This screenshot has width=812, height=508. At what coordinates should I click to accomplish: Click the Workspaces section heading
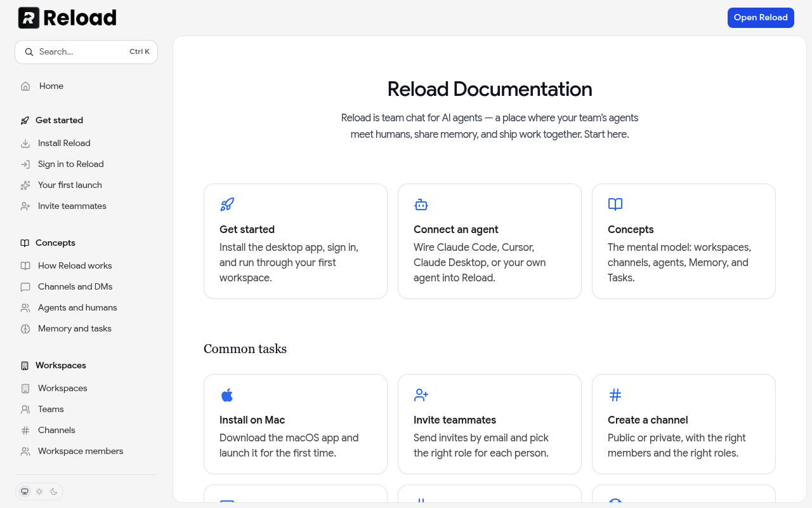(x=61, y=366)
